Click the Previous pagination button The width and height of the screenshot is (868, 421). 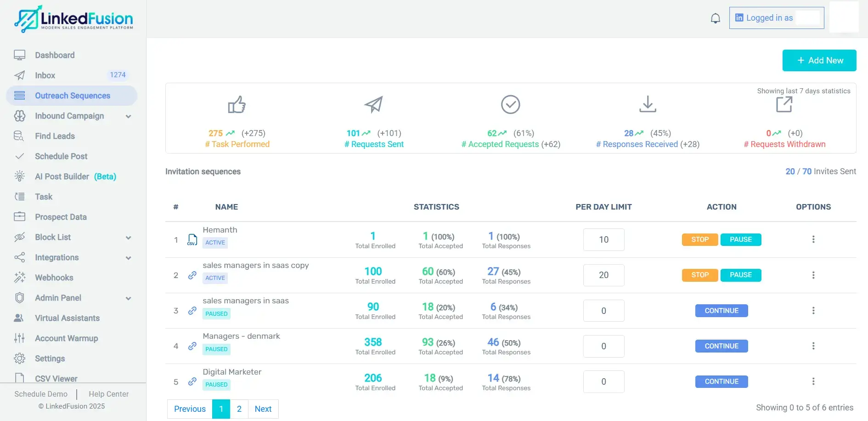(190, 409)
